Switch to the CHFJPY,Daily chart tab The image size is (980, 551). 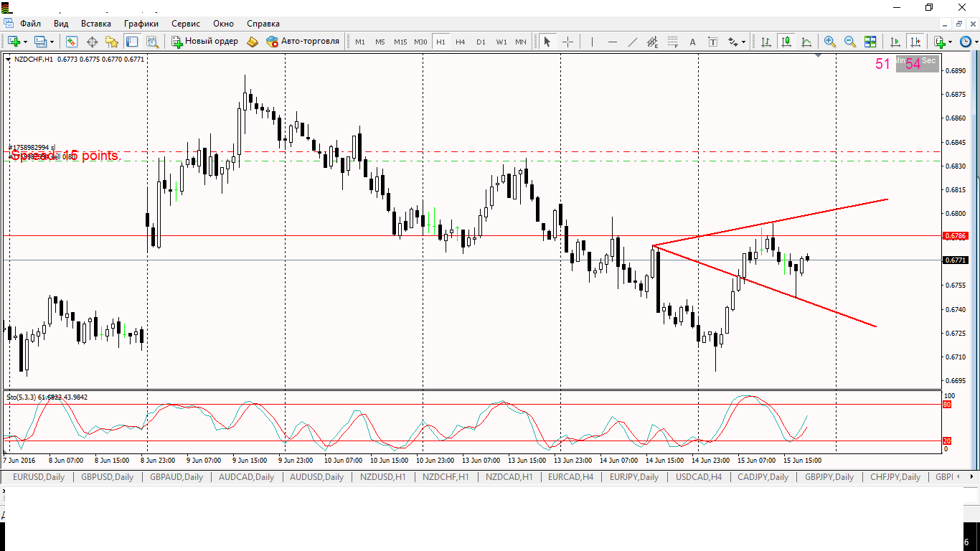pos(895,476)
